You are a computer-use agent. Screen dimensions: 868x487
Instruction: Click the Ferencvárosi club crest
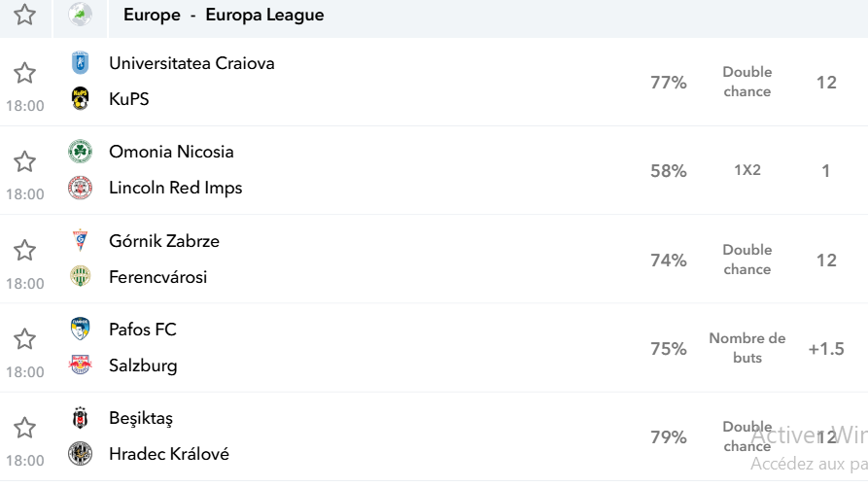(81, 276)
